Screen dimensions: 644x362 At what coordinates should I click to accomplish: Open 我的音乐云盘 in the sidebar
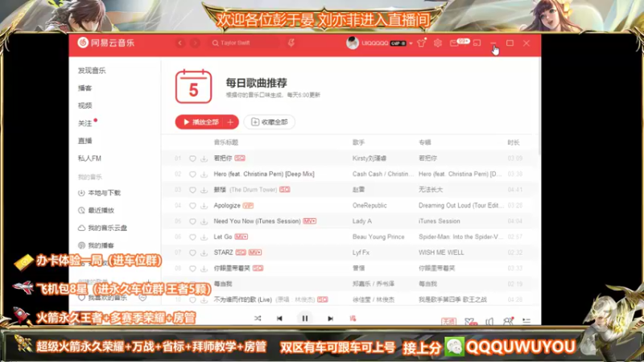point(103,228)
